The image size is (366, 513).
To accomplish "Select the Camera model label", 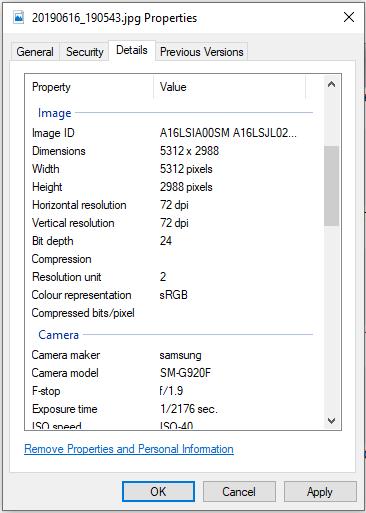I will pos(65,373).
